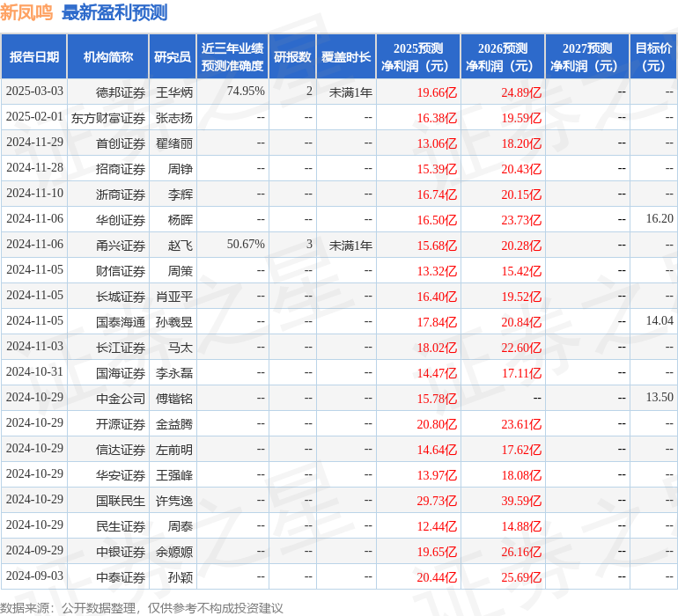Click the 最新盈利预测 title text
Viewport: 678px width, 616px height.
point(114,12)
